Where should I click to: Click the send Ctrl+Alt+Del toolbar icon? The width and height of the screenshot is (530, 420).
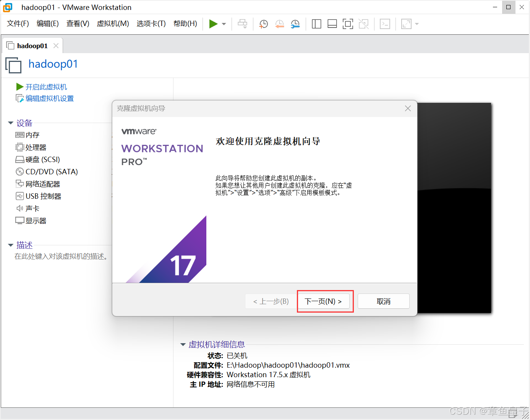point(242,24)
